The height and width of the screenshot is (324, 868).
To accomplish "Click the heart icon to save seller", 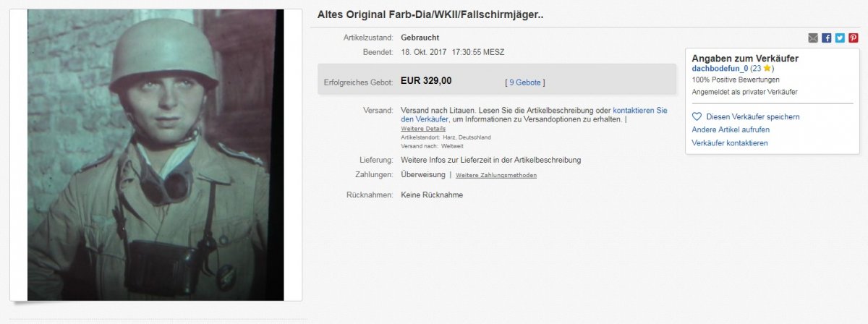I will (697, 116).
